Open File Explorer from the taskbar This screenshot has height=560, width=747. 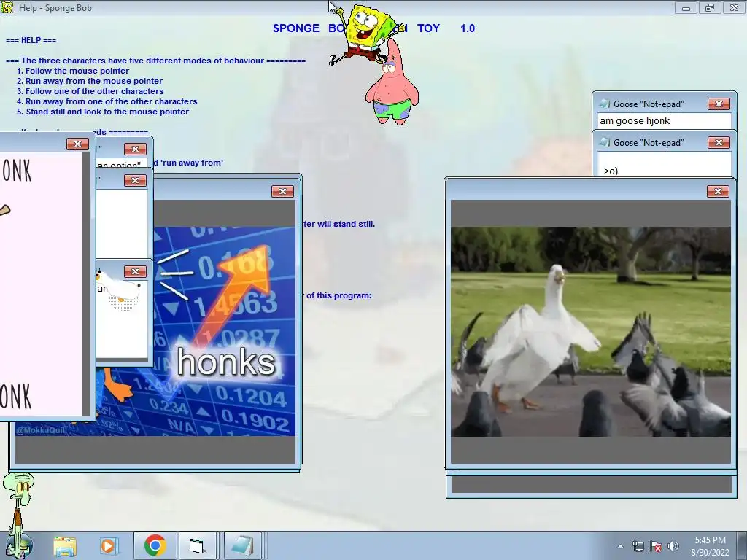coord(65,545)
